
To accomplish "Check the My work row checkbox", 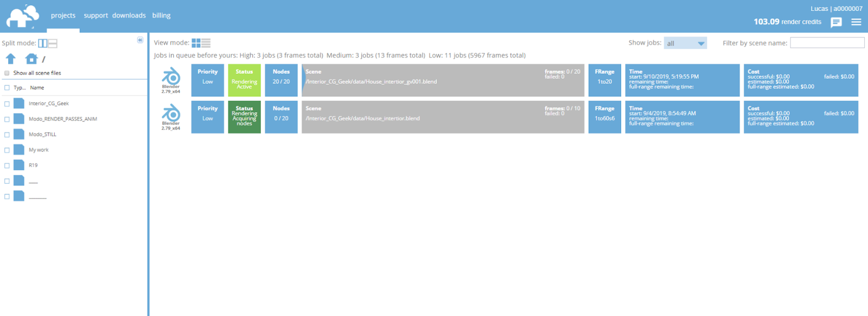I will 7,150.
